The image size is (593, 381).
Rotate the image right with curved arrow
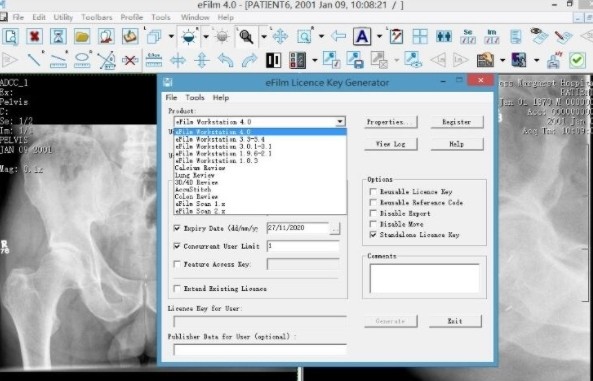(250, 60)
